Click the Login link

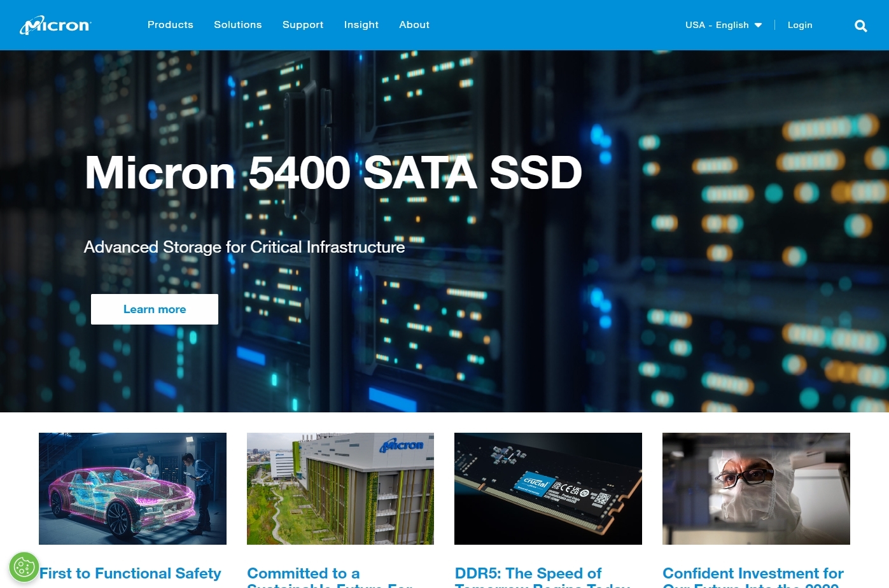tap(800, 25)
